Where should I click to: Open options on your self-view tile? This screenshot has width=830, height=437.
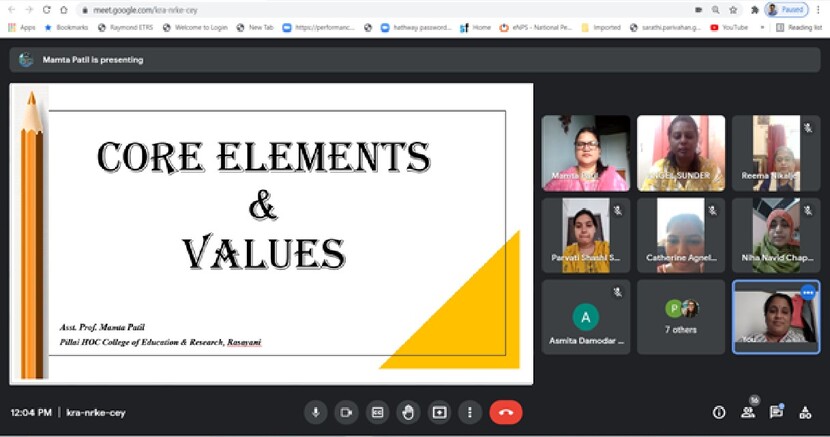pos(808,292)
